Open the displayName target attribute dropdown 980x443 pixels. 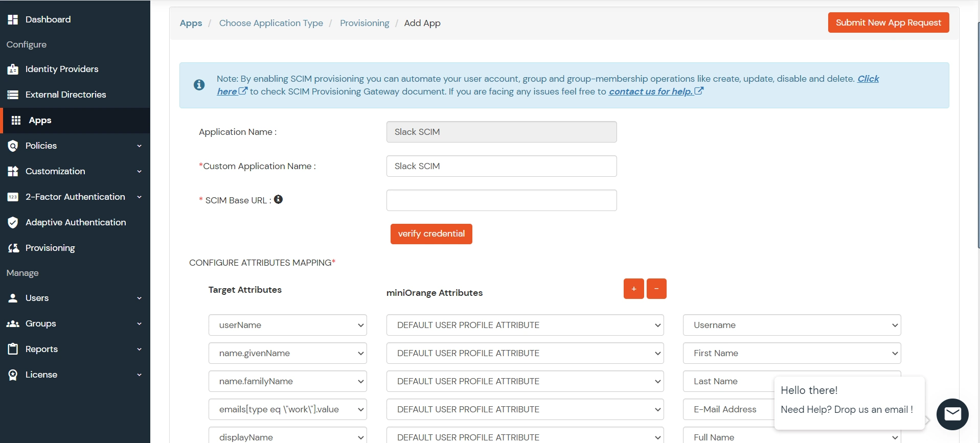288,435
